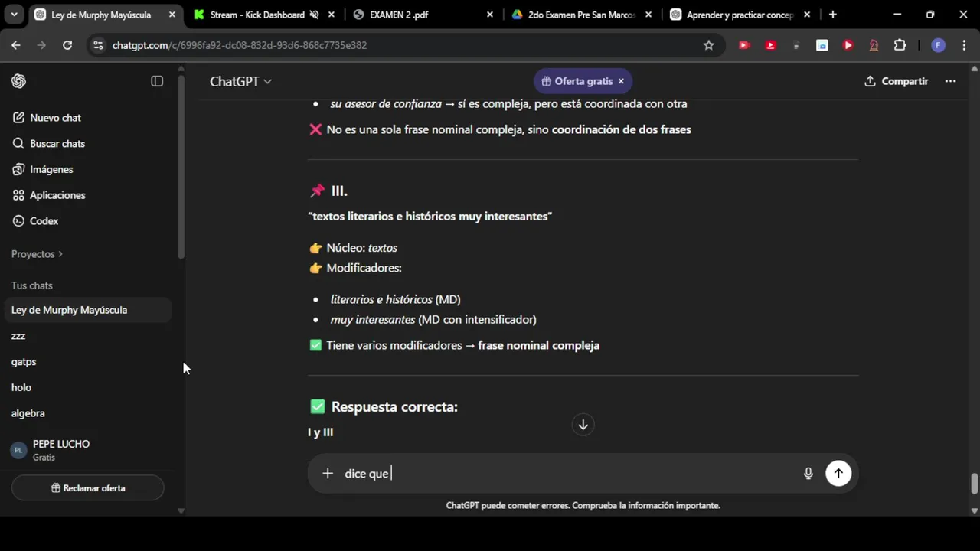This screenshot has height=551, width=980.
Task: Open the Extensions puzzle-piece menu
Action: click(x=900, y=45)
